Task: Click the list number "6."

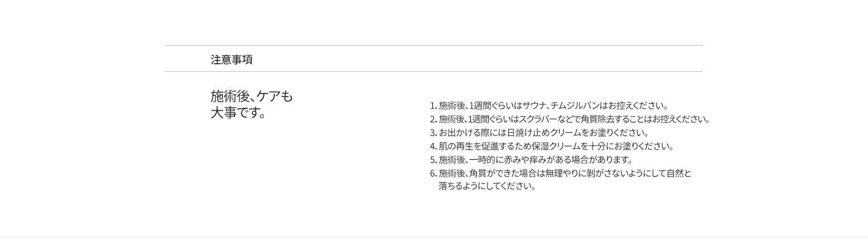Action: 433,173
